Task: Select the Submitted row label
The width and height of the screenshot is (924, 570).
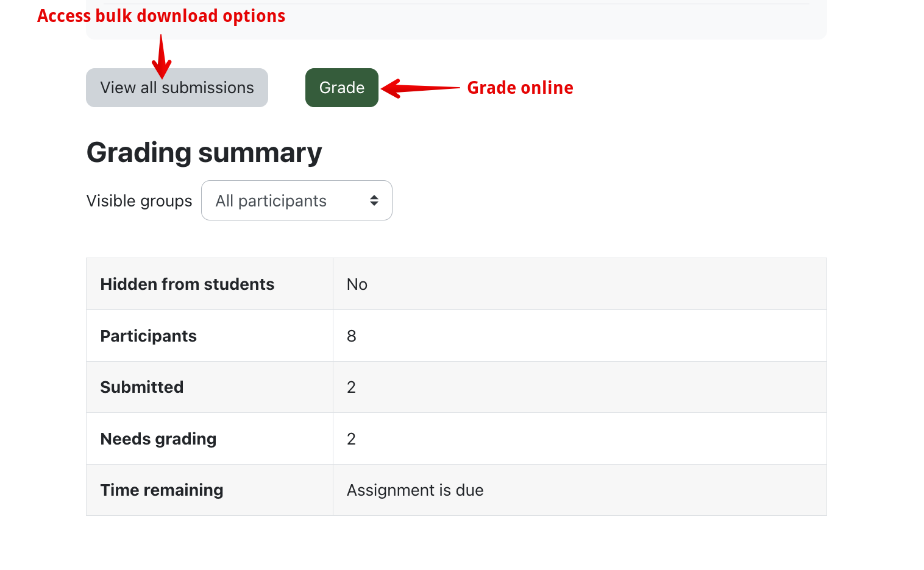Action: pos(141,387)
